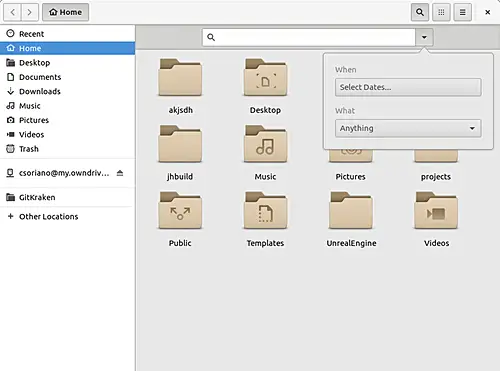Go forward with the right arrow

(30, 12)
